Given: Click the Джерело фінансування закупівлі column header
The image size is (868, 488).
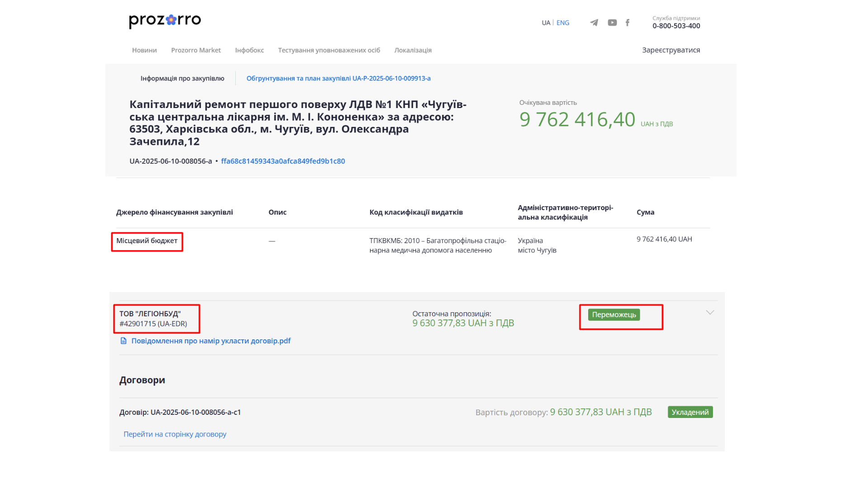Looking at the screenshot, I should [x=175, y=212].
